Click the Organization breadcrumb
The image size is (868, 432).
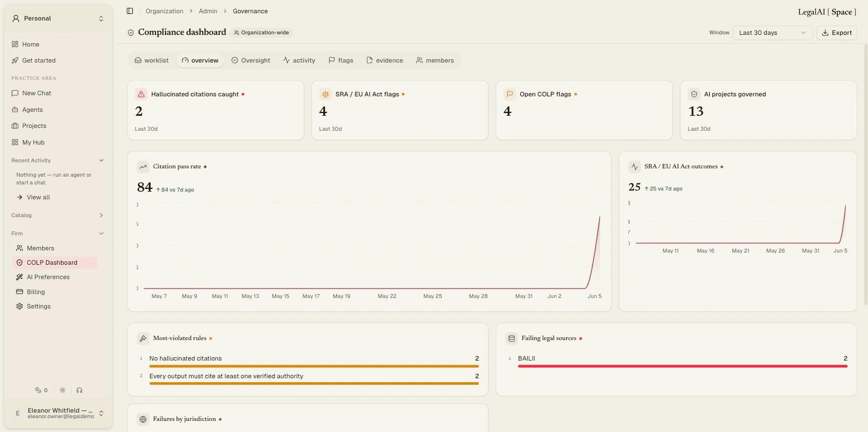click(164, 11)
